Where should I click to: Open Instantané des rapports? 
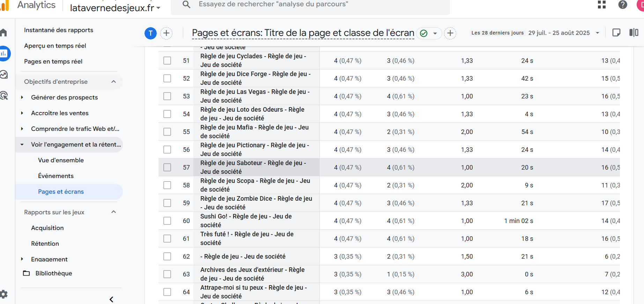(59, 30)
